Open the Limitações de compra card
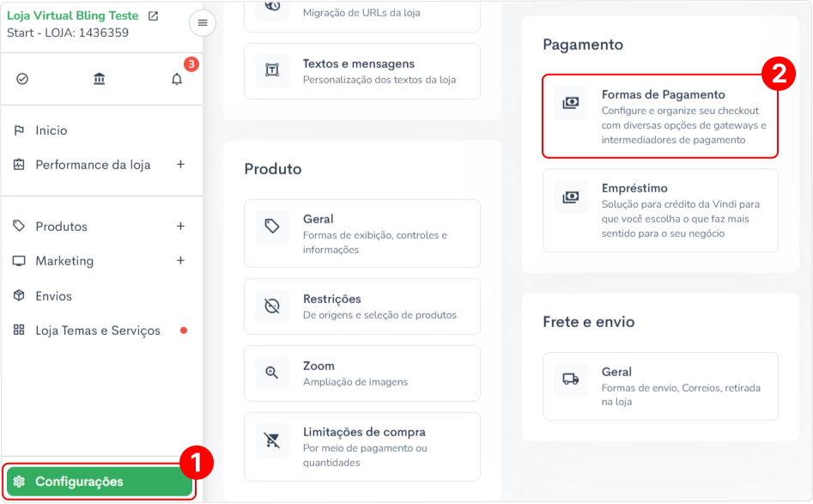 coord(362,446)
